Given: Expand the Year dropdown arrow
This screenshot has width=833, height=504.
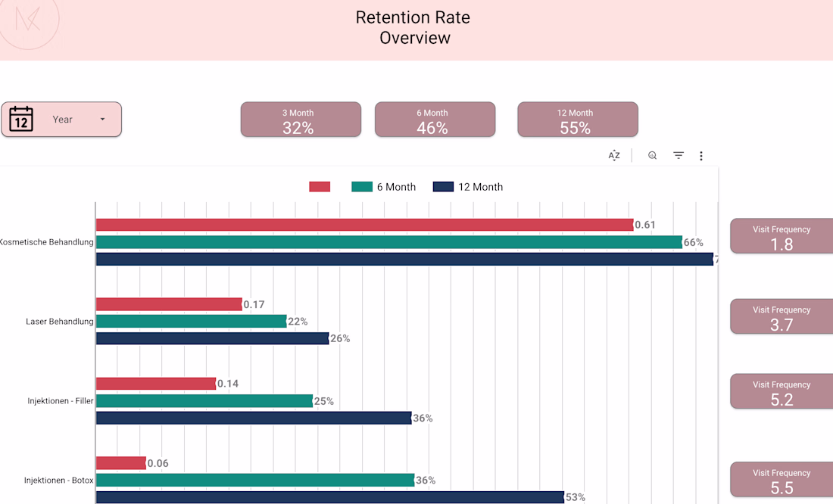Looking at the screenshot, I should [x=102, y=120].
